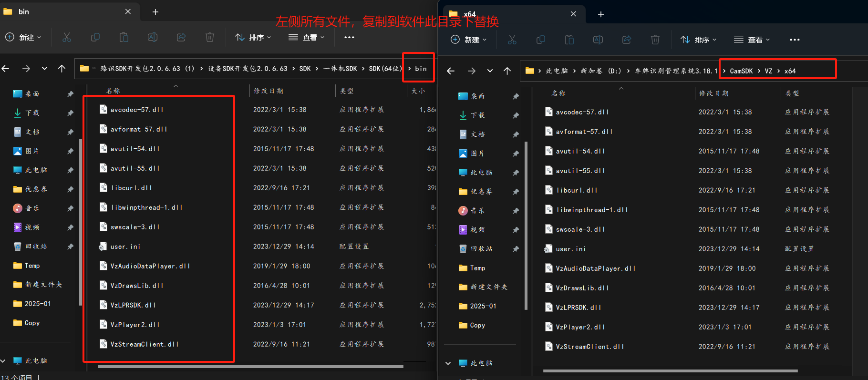Close the x64 tab
The height and width of the screenshot is (380, 868).
(x=573, y=14)
